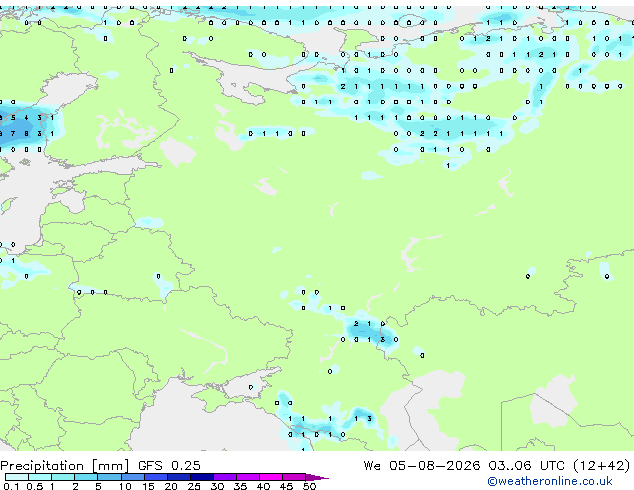This screenshot has height=490, width=634.
Task: Click legend label '10'
Action: click(125, 486)
